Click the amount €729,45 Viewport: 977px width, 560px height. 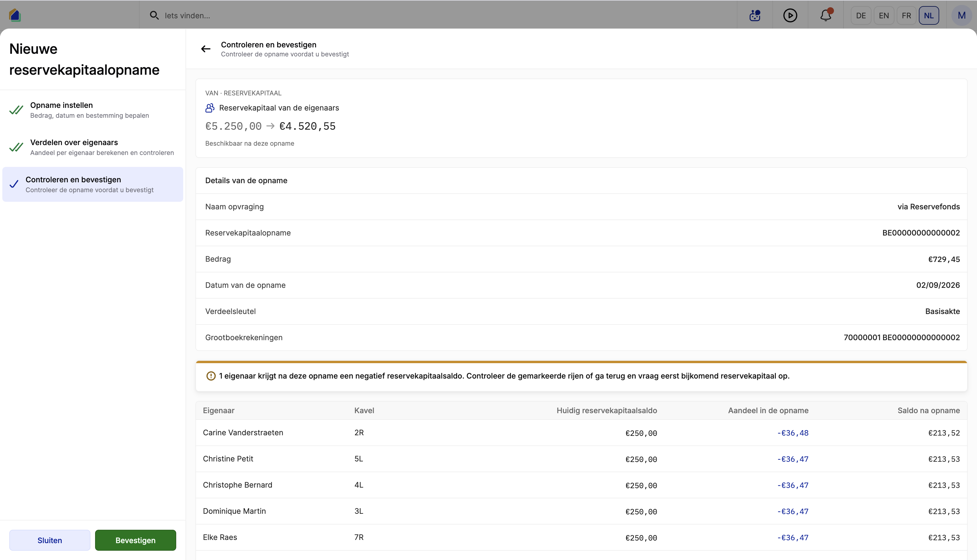click(944, 259)
